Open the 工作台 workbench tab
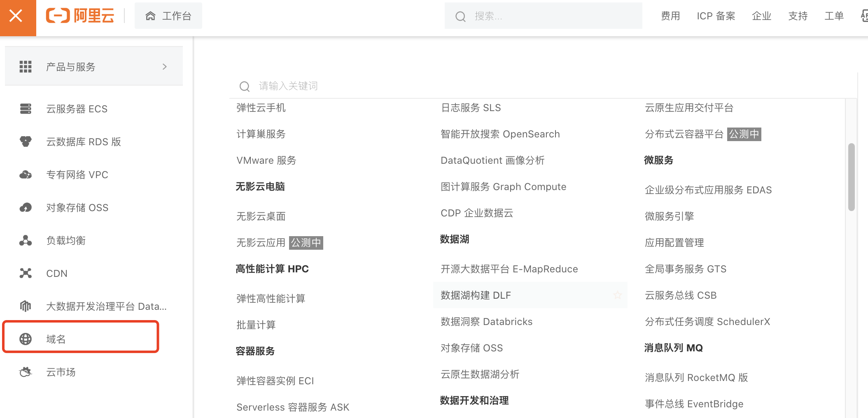Image resolution: width=868 pixels, height=418 pixels. pyautogui.click(x=168, y=16)
